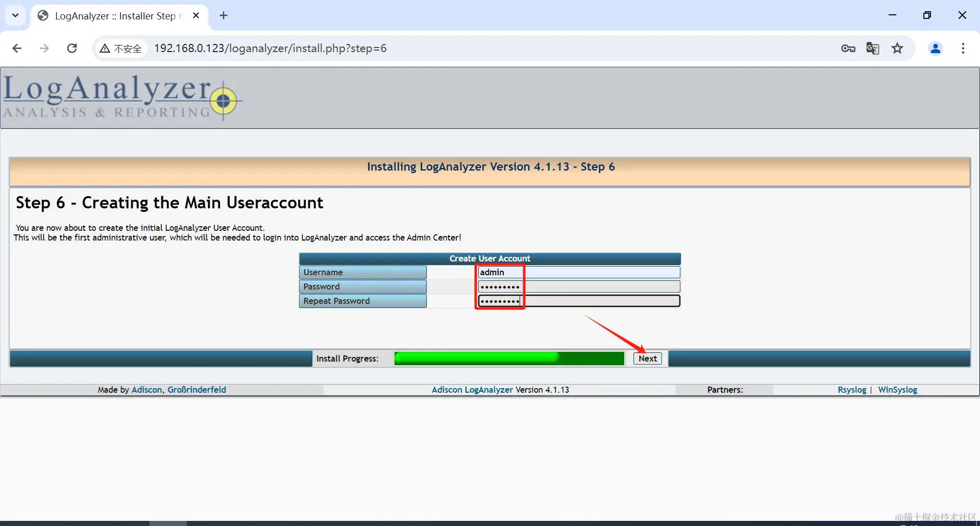Screen dimensions: 980x526
Task: Click the 'Password' label
Action: point(322,286)
